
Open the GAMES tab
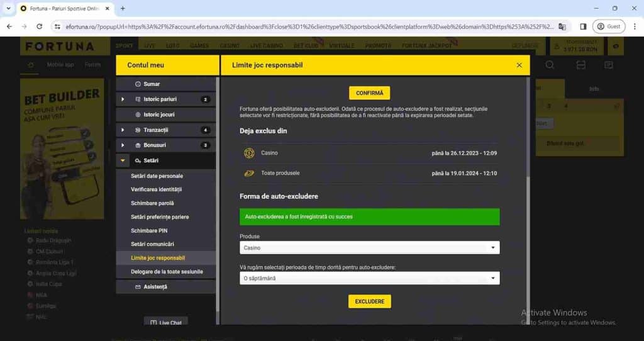pyautogui.click(x=199, y=46)
